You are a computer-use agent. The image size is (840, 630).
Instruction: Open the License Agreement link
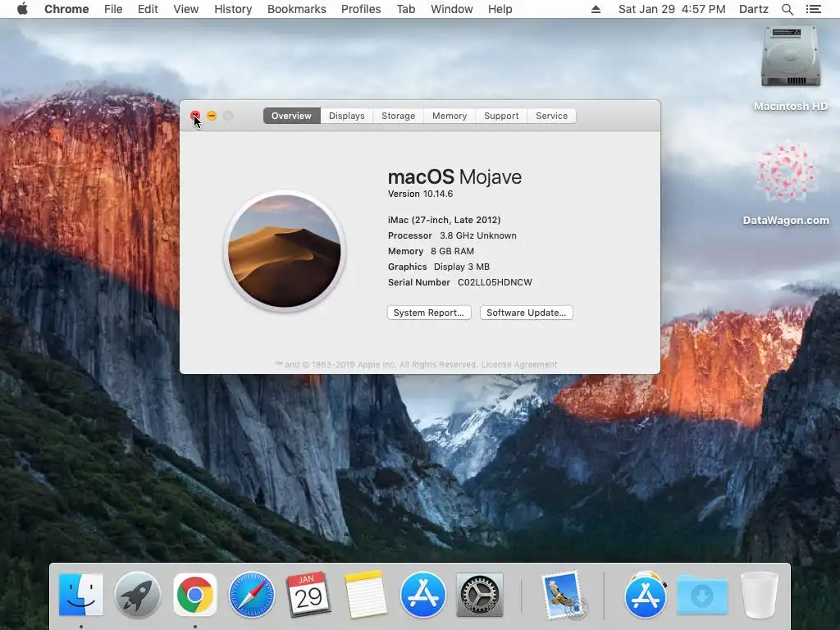[519, 364]
